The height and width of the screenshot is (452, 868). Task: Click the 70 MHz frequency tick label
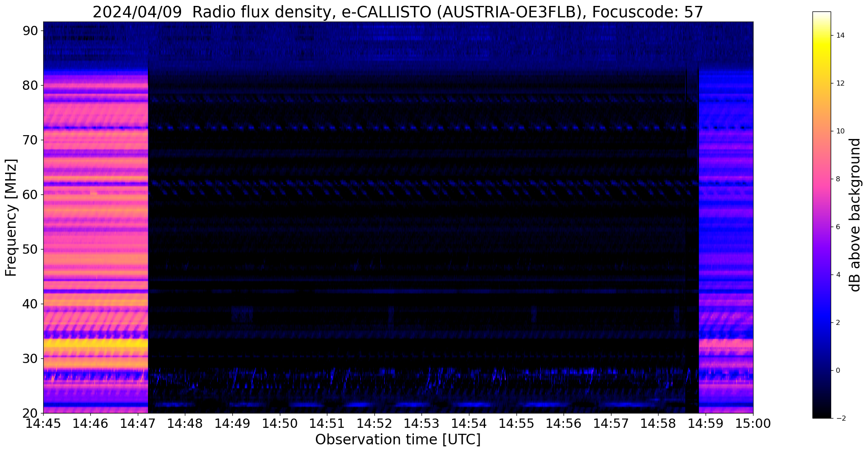(30, 140)
